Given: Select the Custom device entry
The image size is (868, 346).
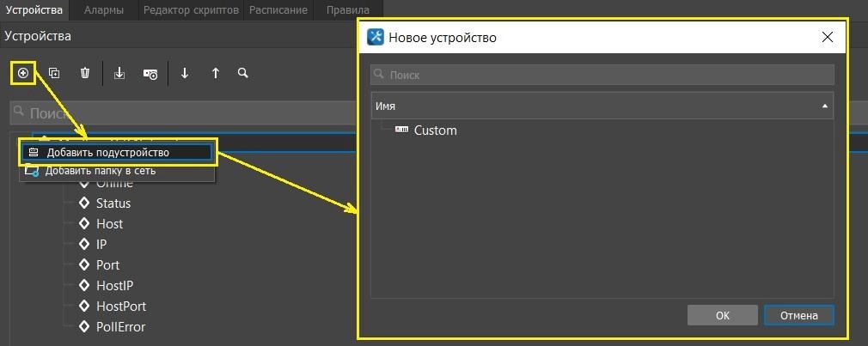Looking at the screenshot, I should click(x=435, y=131).
